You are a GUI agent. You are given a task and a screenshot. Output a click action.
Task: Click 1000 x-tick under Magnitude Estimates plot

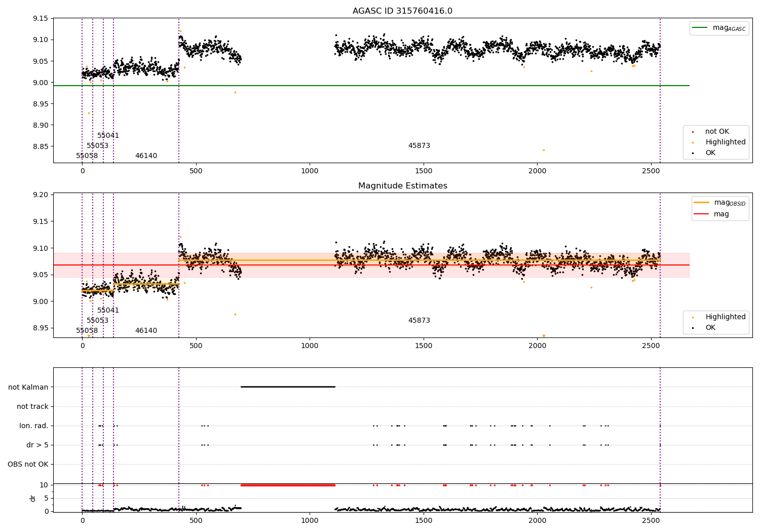(x=310, y=346)
